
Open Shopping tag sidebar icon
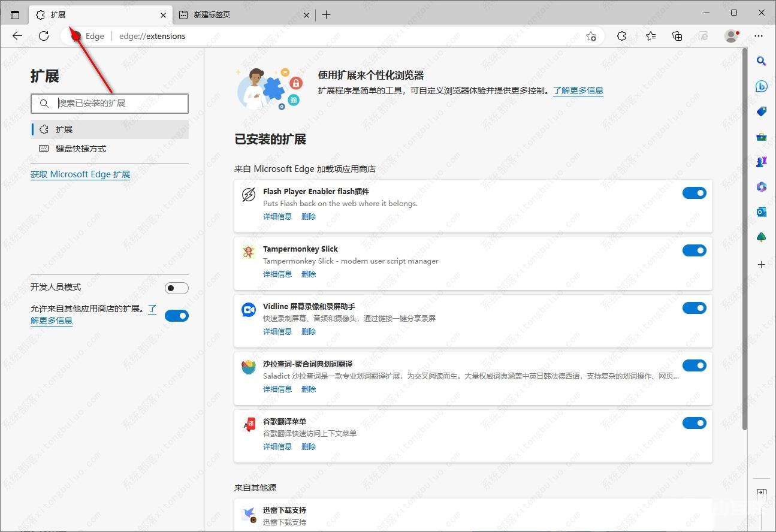coord(761,111)
